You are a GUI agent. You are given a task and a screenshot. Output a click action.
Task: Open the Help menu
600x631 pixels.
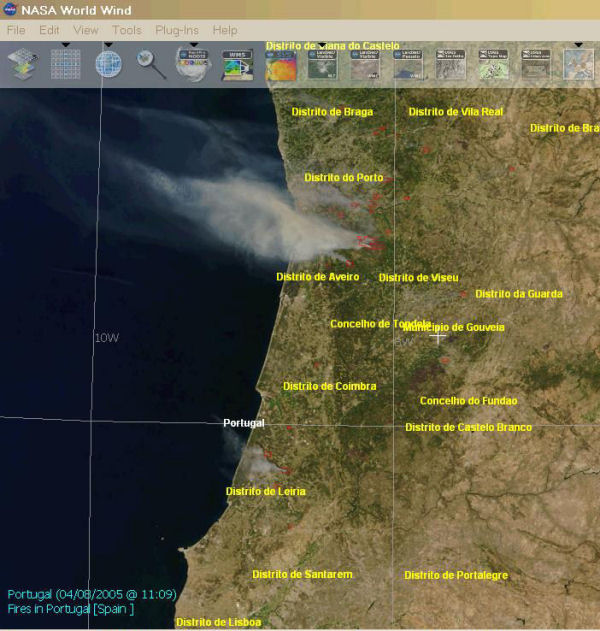[225, 31]
